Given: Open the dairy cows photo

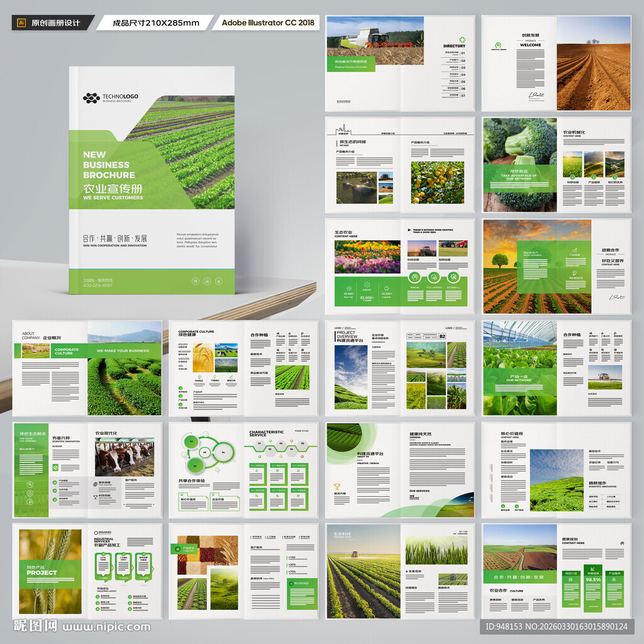Looking at the screenshot, I should point(125,457).
